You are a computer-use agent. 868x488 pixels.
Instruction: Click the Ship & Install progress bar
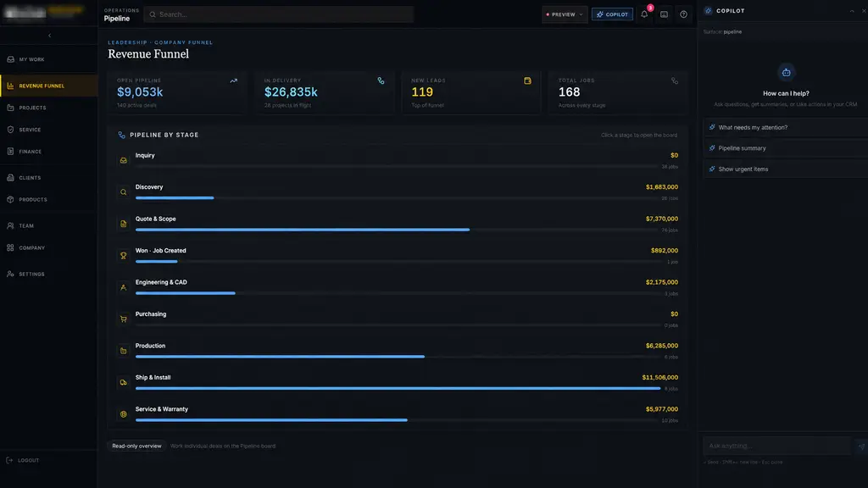pyautogui.click(x=398, y=388)
